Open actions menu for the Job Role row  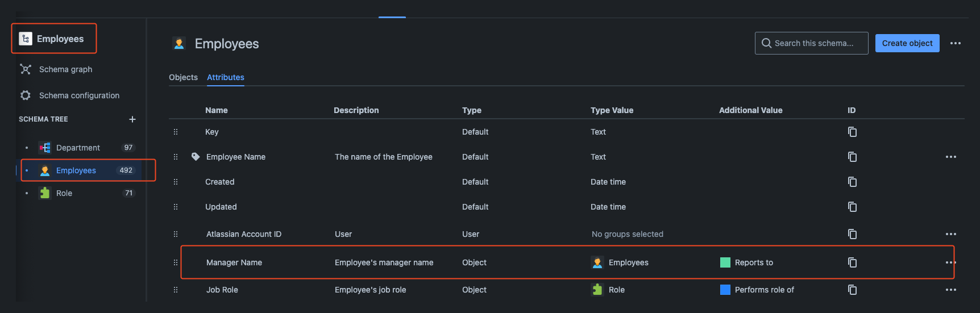951,290
